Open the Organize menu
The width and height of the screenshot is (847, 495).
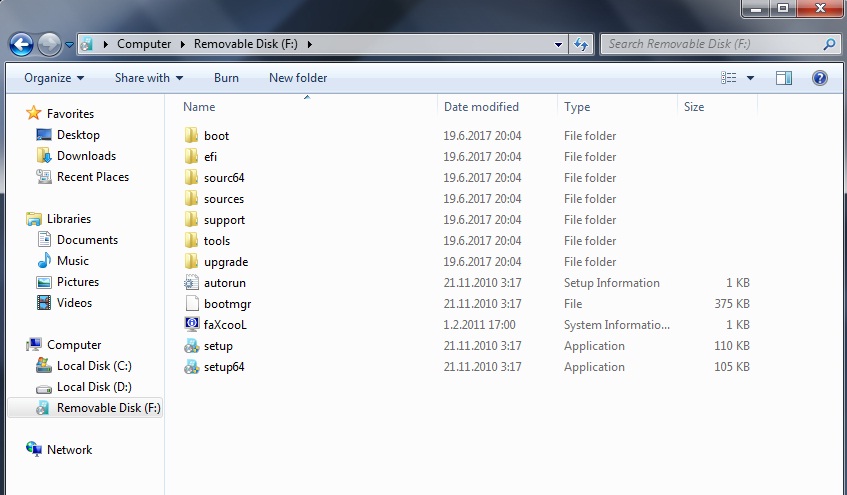tap(54, 78)
